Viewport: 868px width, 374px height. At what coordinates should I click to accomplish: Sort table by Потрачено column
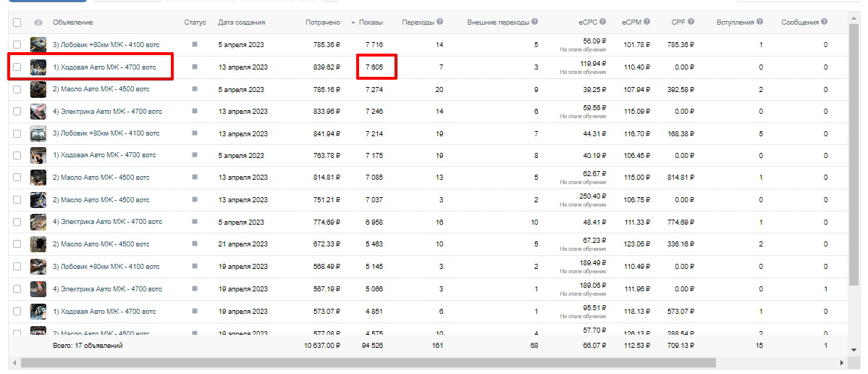point(323,22)
